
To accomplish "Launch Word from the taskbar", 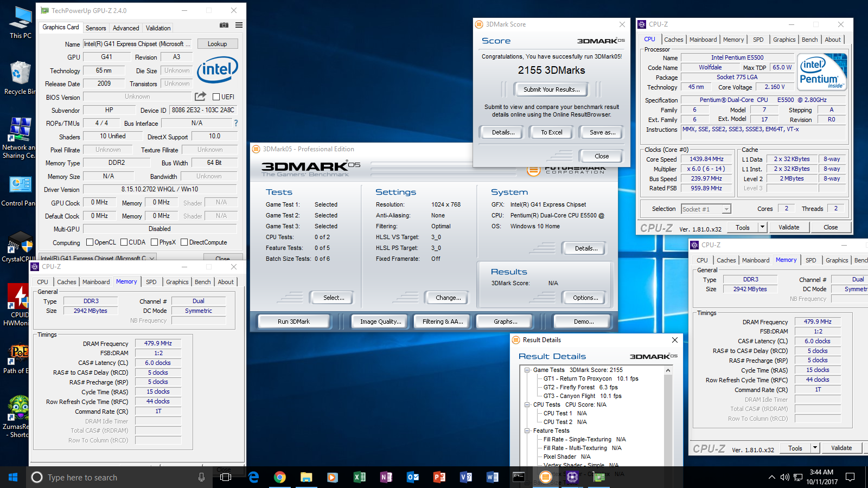I will pyautogui.click(x=493, y=477).
